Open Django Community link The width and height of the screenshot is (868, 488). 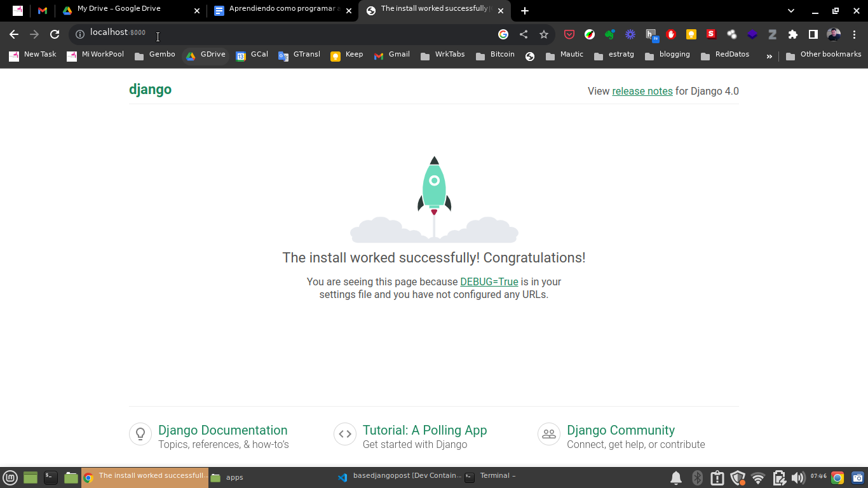[621, 430]
